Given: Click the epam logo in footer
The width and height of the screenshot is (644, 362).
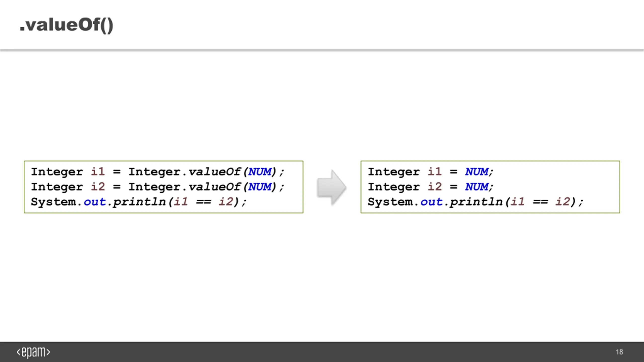Looking at the screenshot, I should (x=33, y=352).
